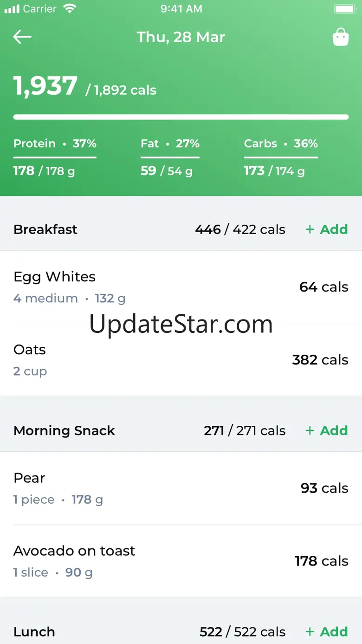Tap the Breakfast section header
The width and height of the screenshot is (362, 644).
45,229
